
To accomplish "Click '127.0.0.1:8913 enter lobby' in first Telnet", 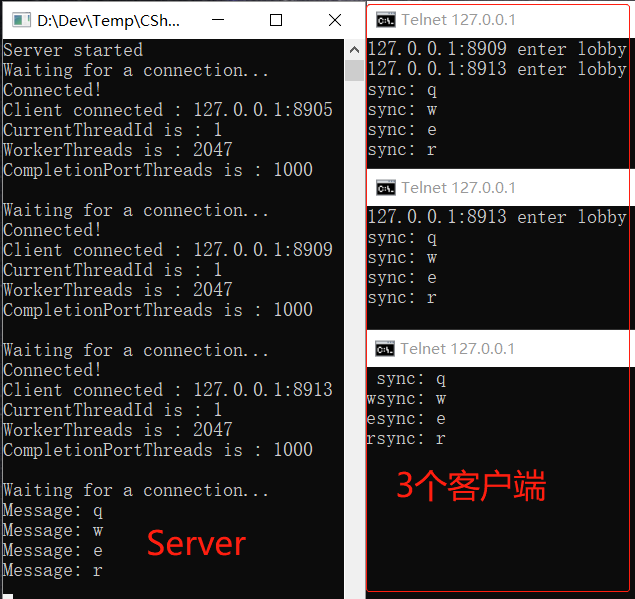I will point(497,69).
